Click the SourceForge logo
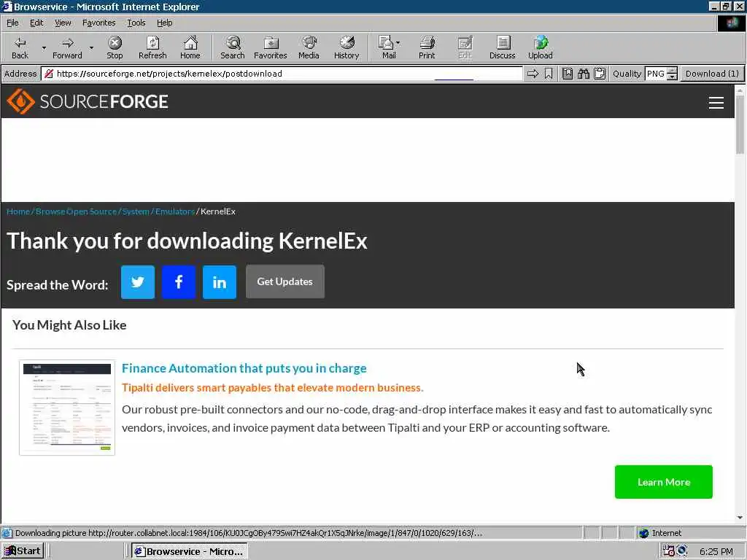 tap(88, 101)
